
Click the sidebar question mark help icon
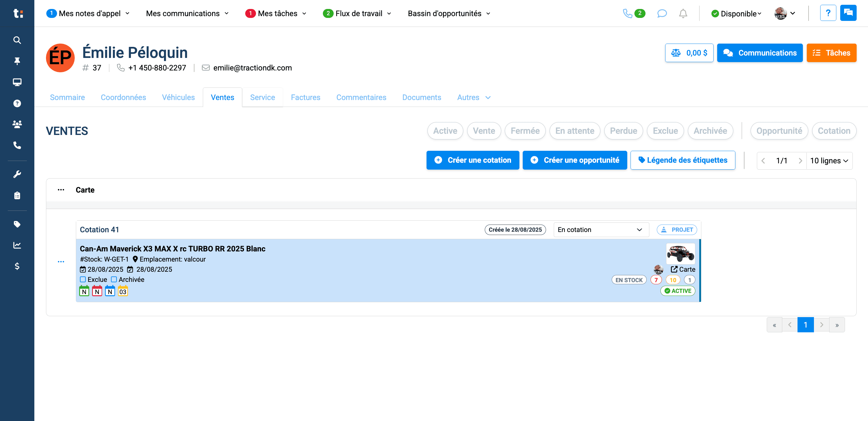click(x=17, y=103)
